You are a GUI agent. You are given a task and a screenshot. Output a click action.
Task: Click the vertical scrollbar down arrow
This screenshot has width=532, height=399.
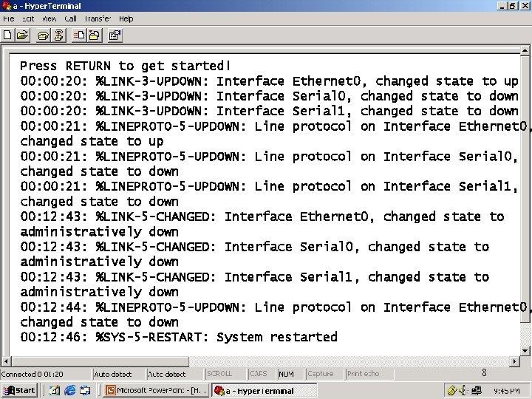point(525,351)
